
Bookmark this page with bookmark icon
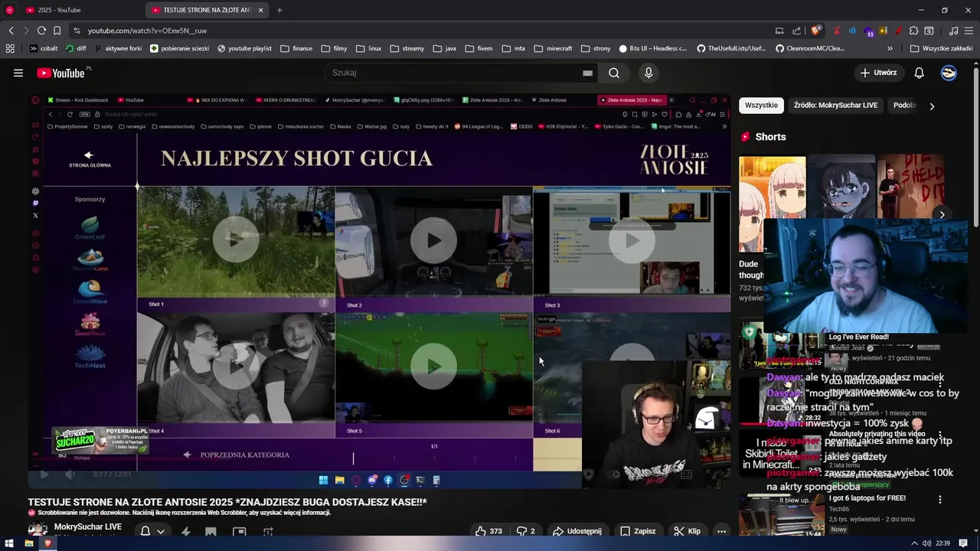click(57, 31)
